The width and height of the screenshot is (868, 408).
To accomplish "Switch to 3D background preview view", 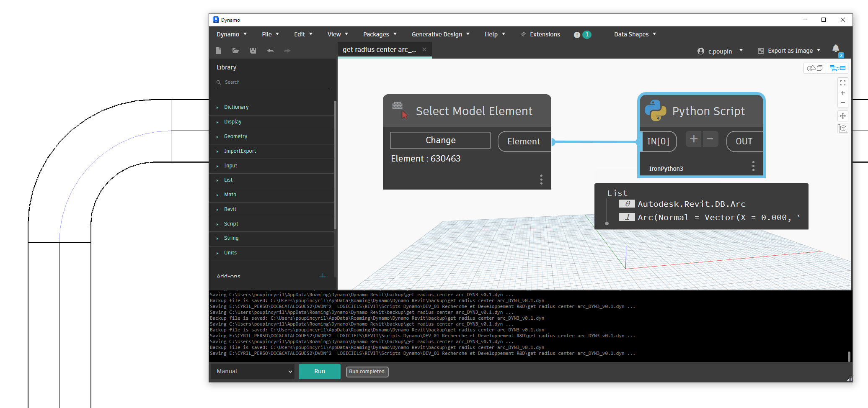I will coord(815,68).
